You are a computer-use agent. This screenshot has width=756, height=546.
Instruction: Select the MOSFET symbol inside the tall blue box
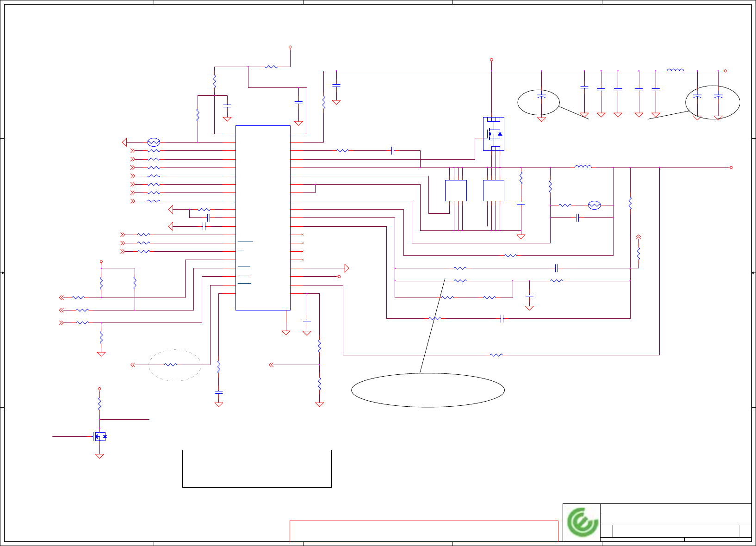tap(494, 134)
